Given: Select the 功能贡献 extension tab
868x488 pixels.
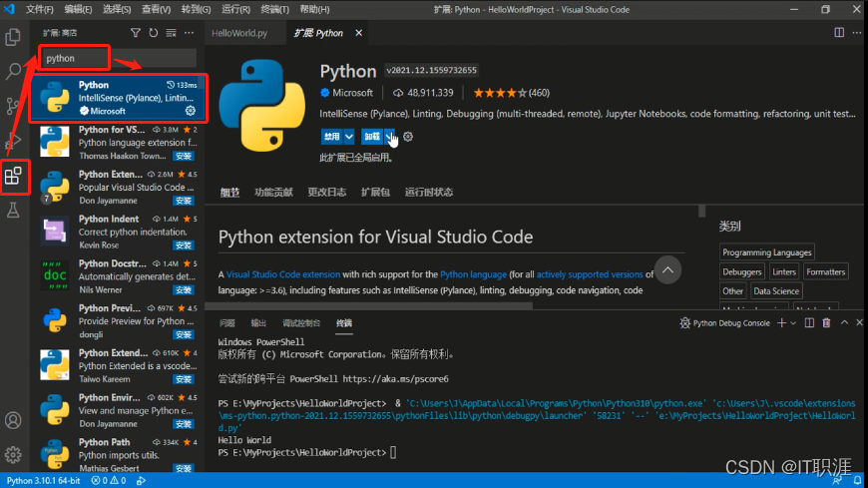Looking at the screenshot, I should pos(273,193).
